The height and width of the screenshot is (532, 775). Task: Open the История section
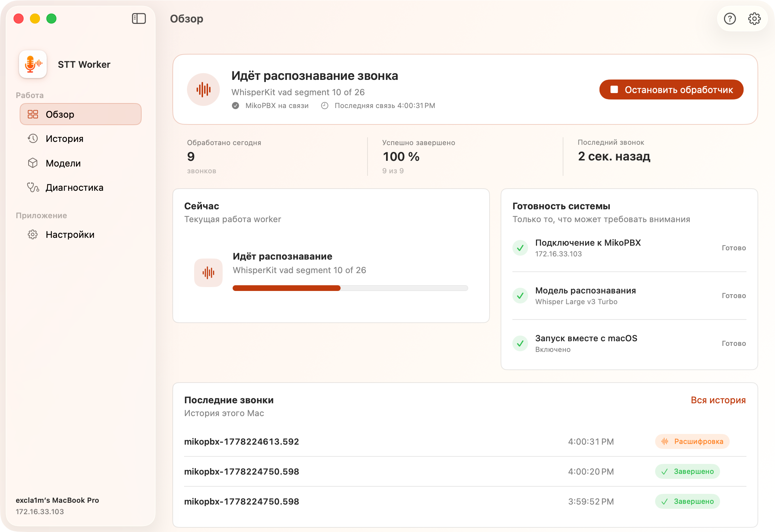pyautogui.click(x=81, y=139)
